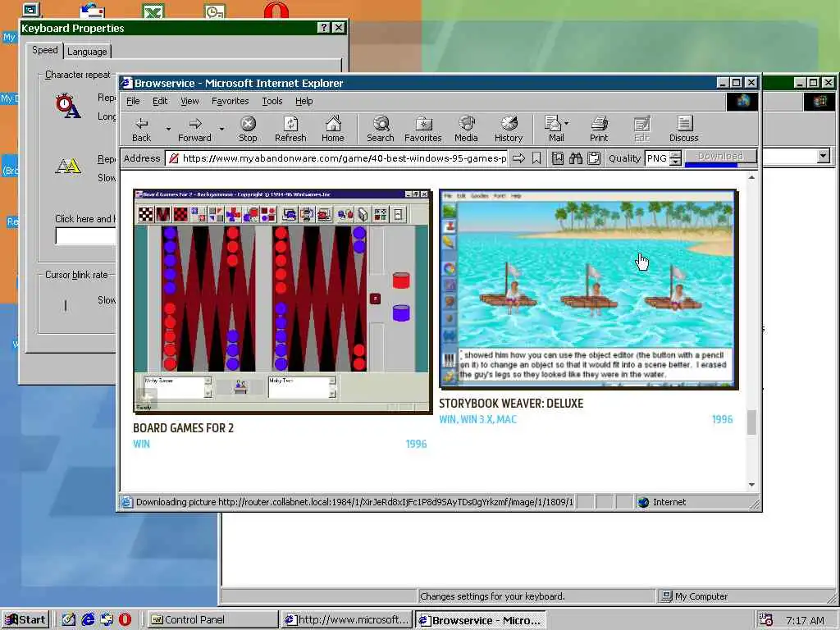Click the WIN platform link under Board Games
This screenshot has width=840, height=630.
click(x=141, y=444)
